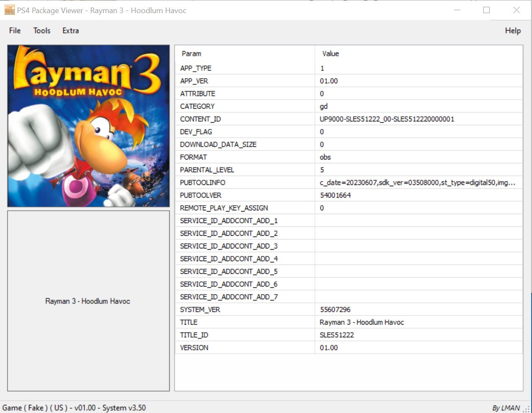Select the PUBTOOLINFO value cell
Screen dimensions: 532x413
417,182
